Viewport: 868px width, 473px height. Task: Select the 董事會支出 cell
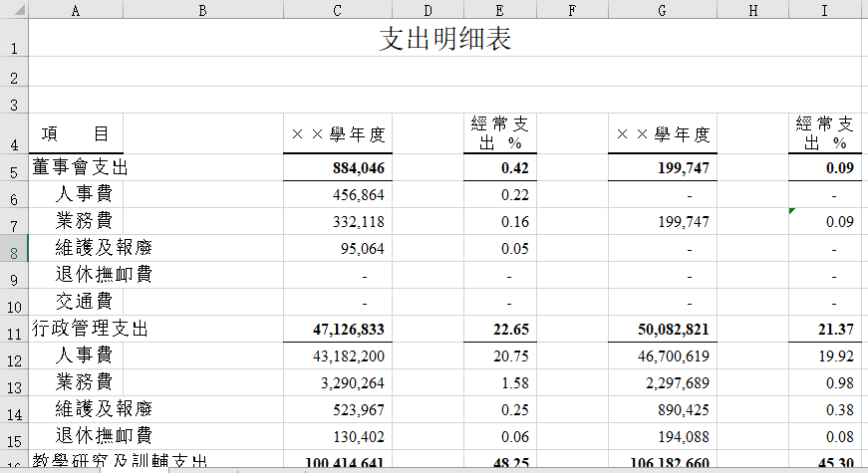[x=82, y=168]
